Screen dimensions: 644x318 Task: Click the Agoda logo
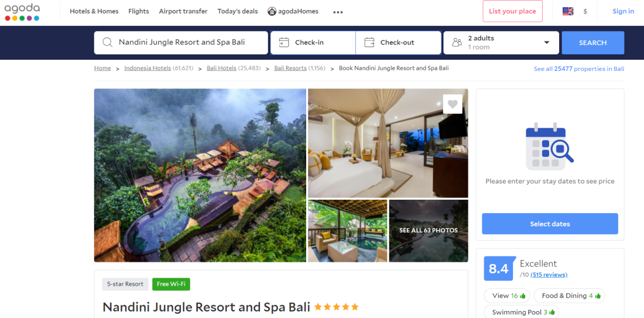pyautogui.click(x=22, y=12)
